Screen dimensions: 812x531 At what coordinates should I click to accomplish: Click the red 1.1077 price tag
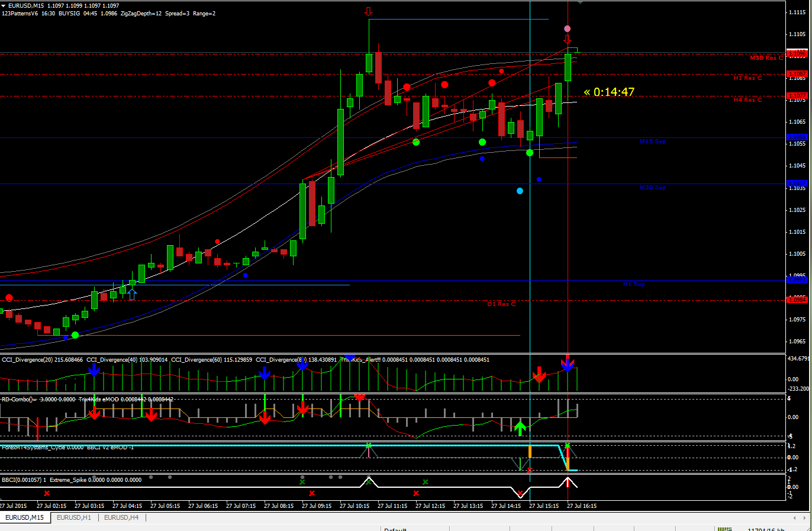tap(797, 95)
